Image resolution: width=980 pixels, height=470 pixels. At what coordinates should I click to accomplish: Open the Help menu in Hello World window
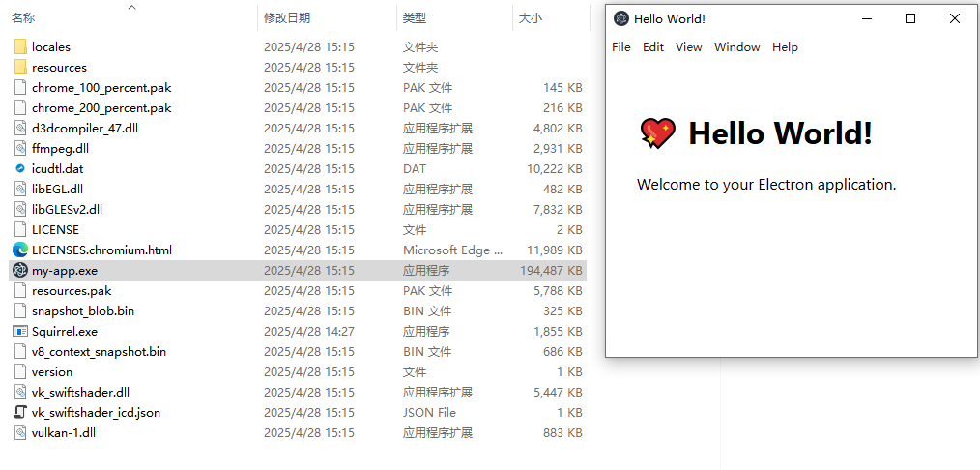tap(785, 46)
